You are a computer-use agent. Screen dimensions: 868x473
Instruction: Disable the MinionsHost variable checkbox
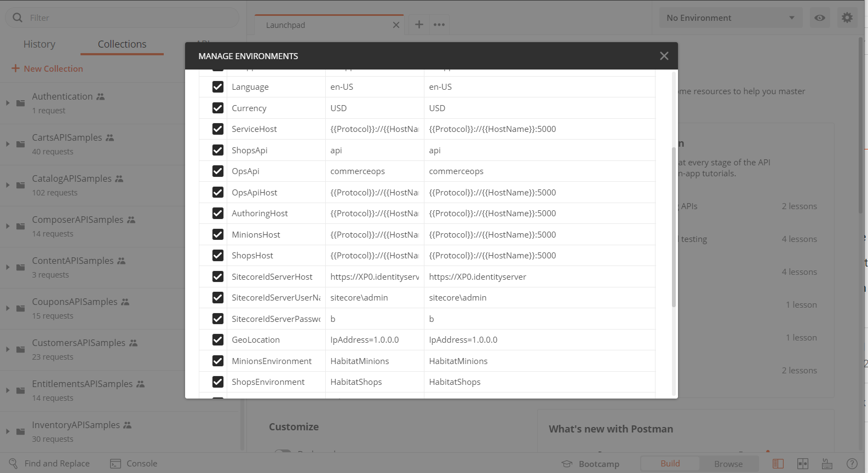pos(218,234)
